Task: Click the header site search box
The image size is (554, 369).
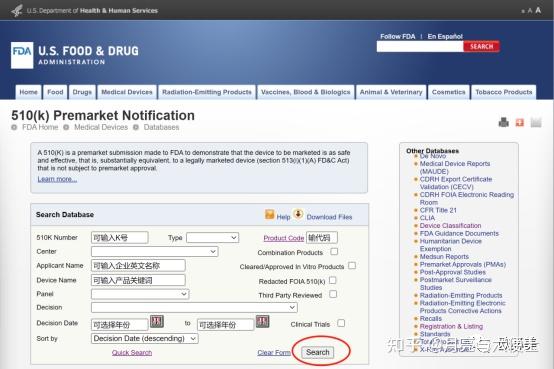Action: point(420,46)
